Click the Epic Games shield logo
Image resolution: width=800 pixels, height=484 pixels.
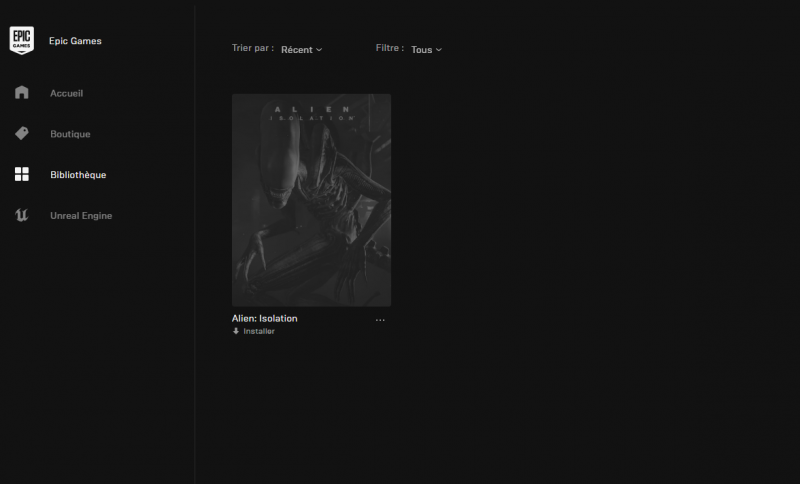coord(21,40)
